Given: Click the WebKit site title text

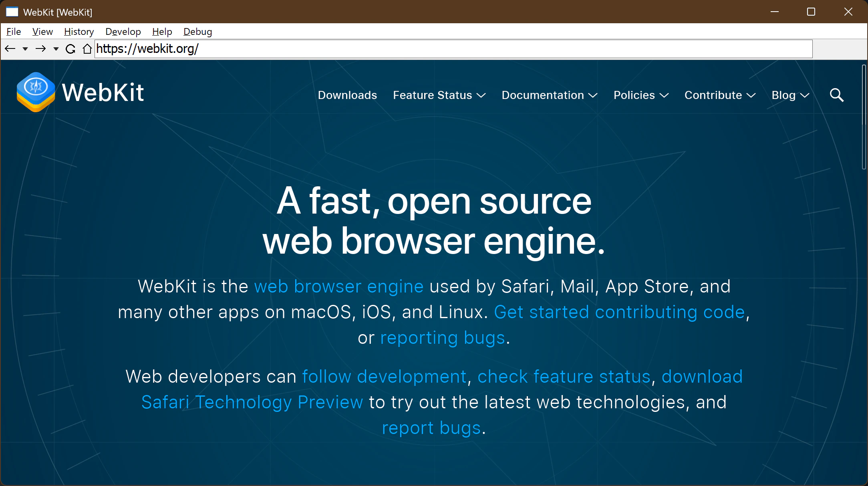Looking at the screenshot, I should 103,93.
